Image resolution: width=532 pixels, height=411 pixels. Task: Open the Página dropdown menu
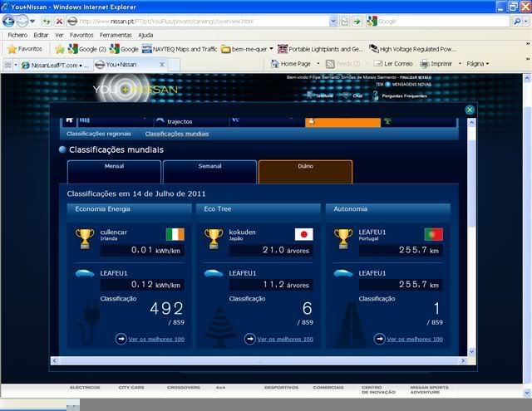(x=478, y=64)
